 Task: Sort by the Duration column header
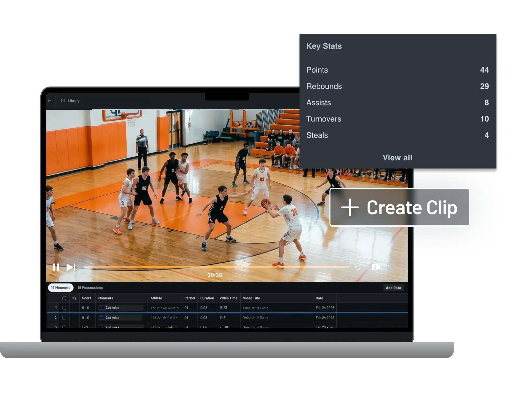[x=207, y=298]
